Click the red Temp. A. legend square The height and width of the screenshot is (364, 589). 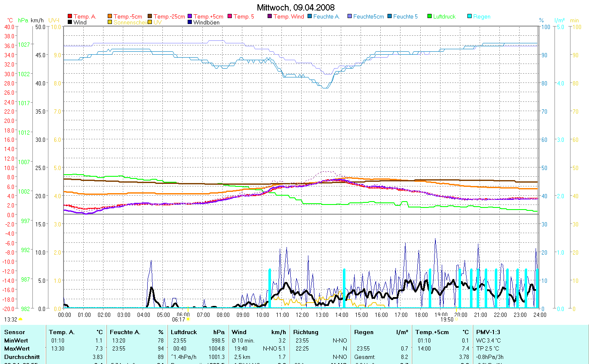pos(70,17)
